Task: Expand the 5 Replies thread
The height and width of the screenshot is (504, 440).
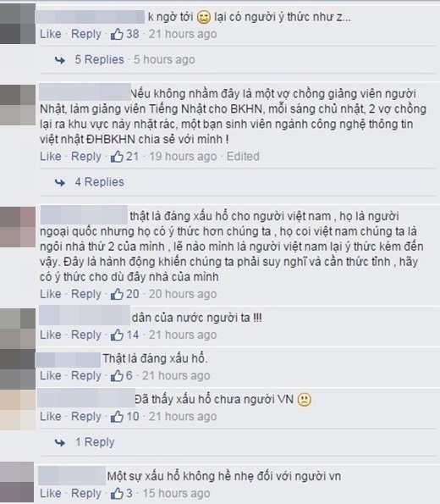Action: pos(100,59)
